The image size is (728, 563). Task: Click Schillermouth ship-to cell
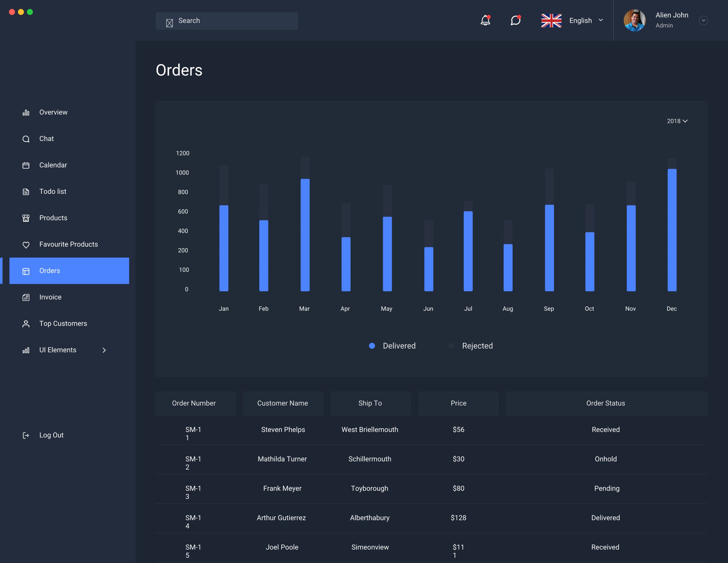370,459
